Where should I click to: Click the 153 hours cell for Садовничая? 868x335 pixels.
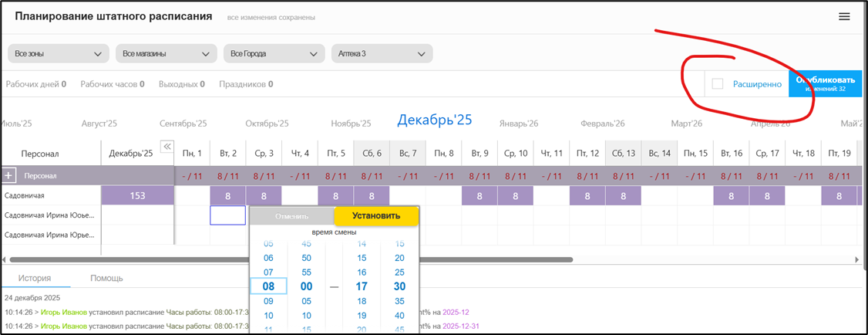tap(137, 196)
